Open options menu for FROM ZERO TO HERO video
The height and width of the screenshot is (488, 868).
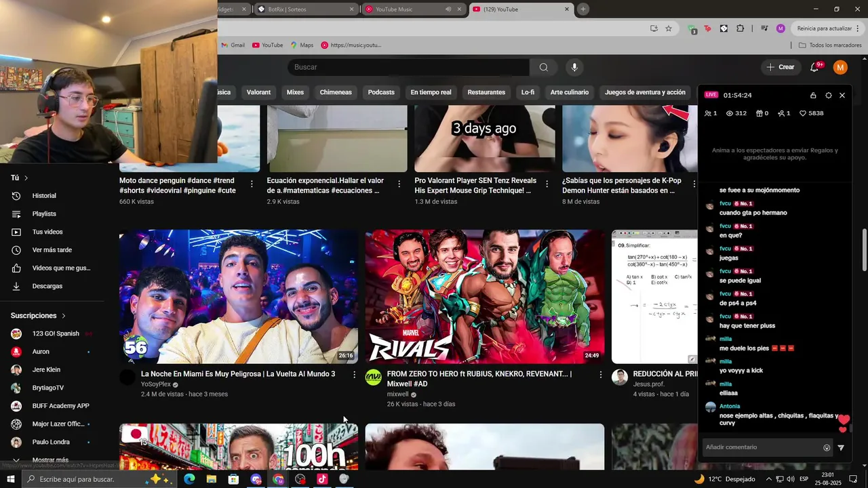coord(600,374)
